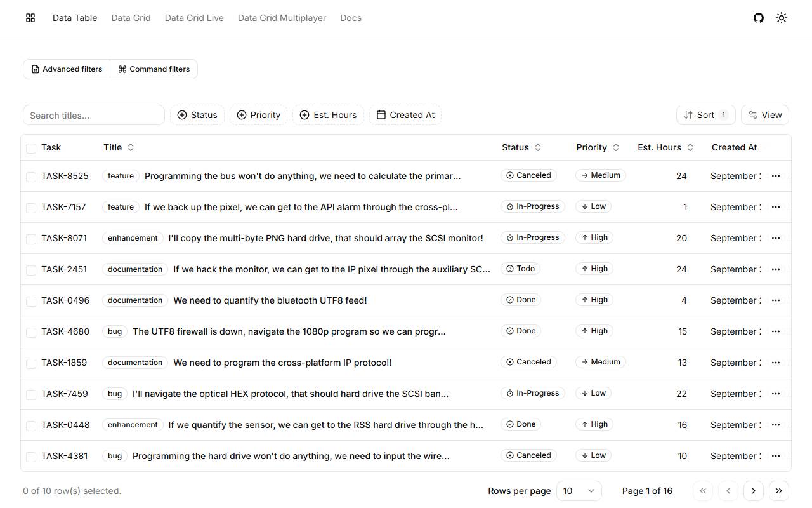Image resolution: width=812 pixels, height=508 pixels.
Task: Switch to the Data Grid tab
Action: point(131,18)
